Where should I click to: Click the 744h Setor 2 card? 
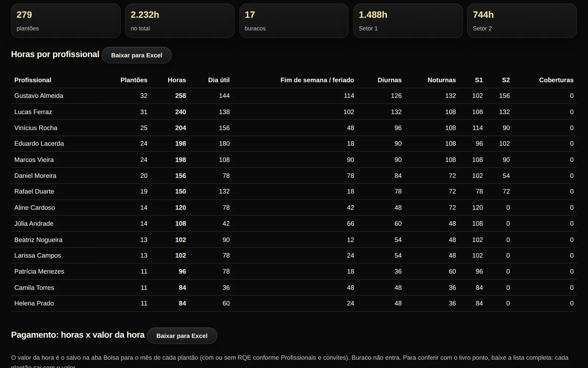point(522,21)
